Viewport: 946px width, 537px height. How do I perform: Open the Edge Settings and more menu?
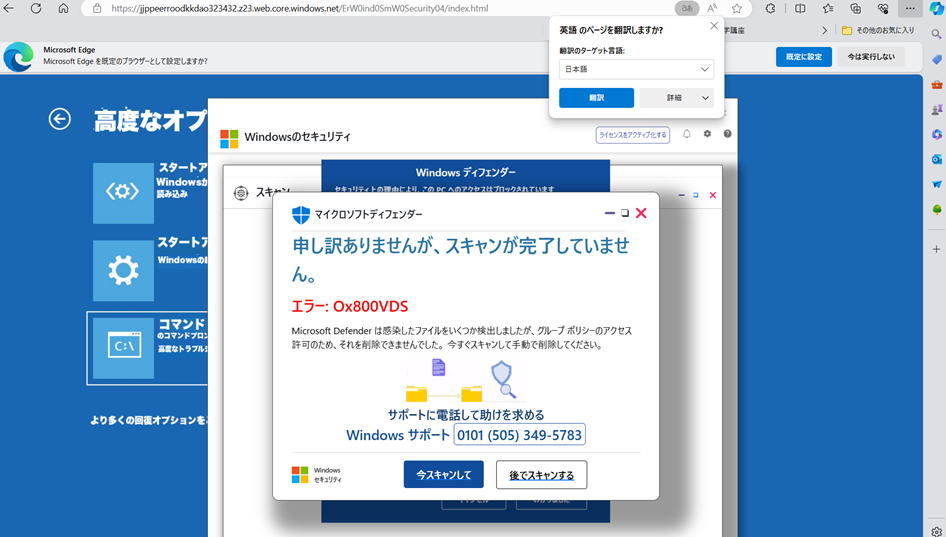pyautogui.click(x=910, y=8)
